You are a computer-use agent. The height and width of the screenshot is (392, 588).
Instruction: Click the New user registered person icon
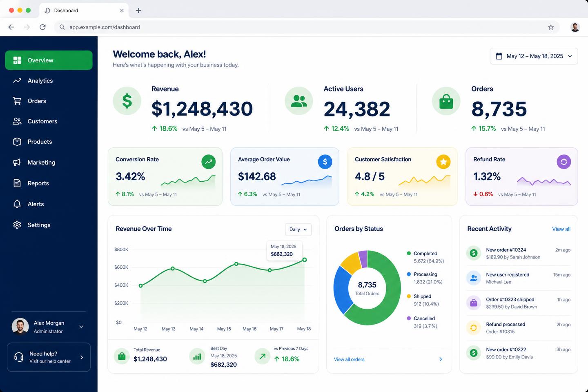tap(474, 278)
